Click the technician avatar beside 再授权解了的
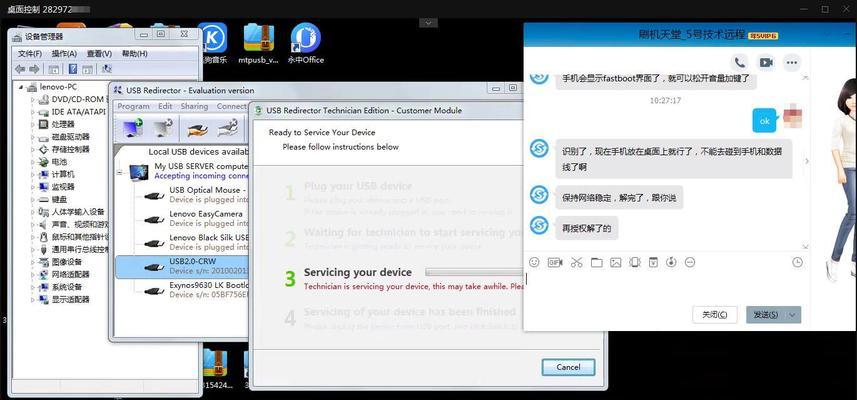The height and width of the screenshot is (400, 857). tap(539, 225)
